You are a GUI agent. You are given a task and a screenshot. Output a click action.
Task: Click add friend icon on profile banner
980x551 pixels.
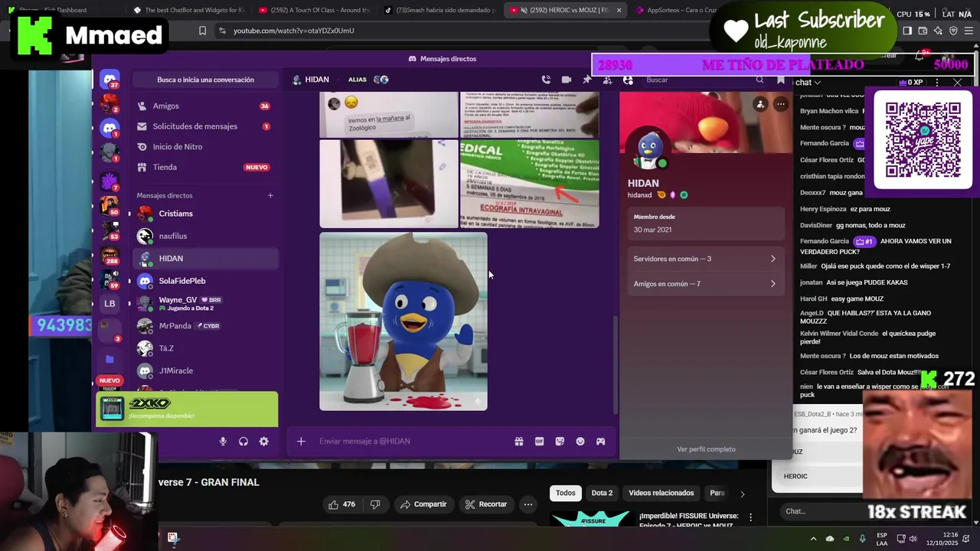click(x=760, y=104)
